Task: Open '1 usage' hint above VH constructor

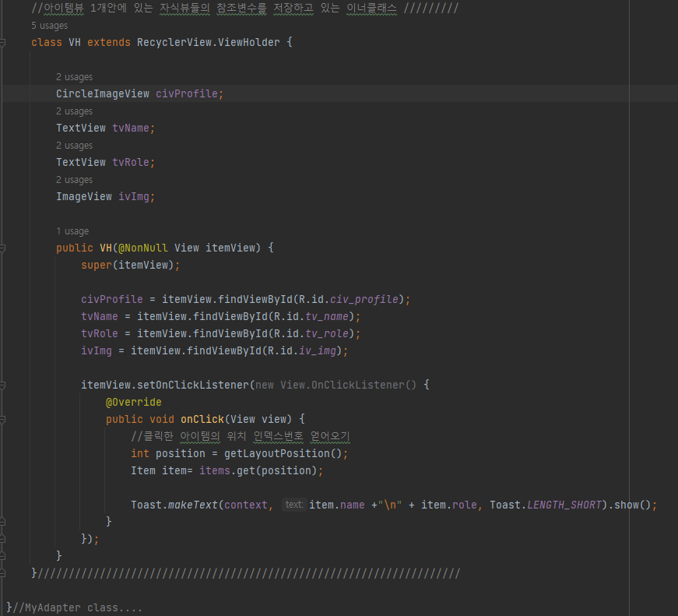Action: click(x=72, y=231)
